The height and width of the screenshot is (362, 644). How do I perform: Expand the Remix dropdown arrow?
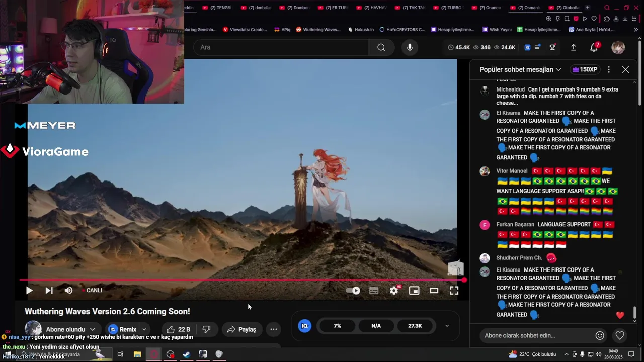point(144,329)
